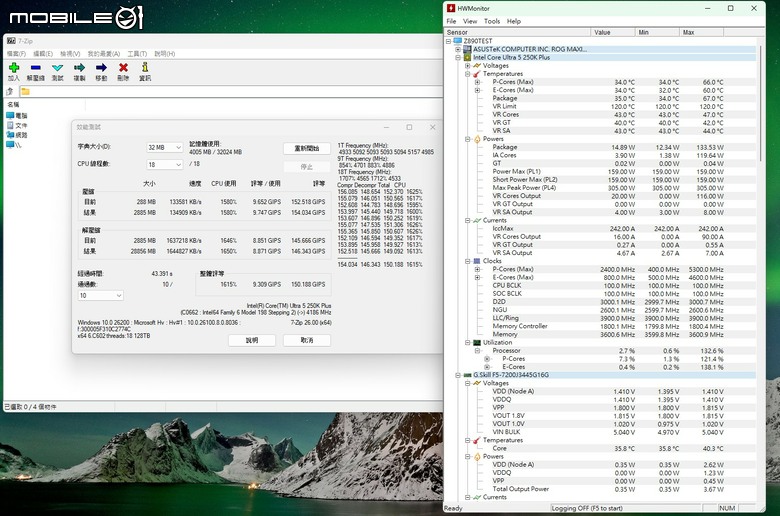Click the ASUSTeK motherboard icon in HWMonitor

pos(467,49)
